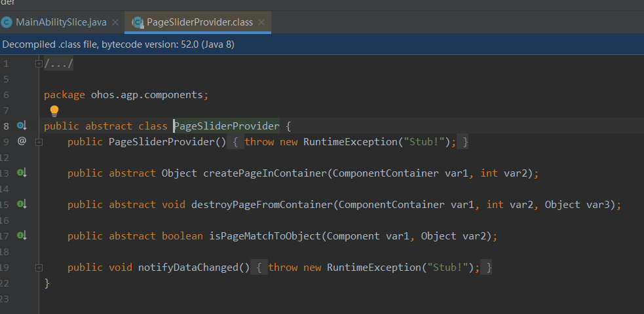Click the destroyPageFromContainer method name
This screenshot has width=644, height=314.
point(262,205)
